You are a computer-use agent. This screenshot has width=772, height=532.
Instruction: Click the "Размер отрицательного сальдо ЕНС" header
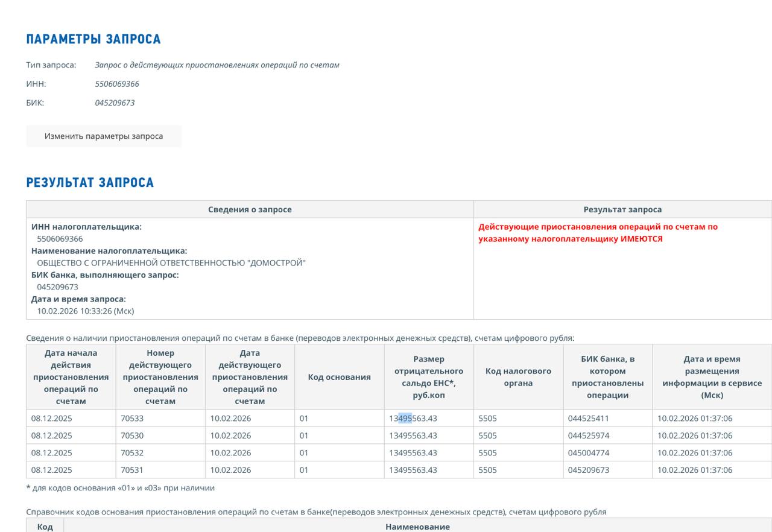pos(429,377)
